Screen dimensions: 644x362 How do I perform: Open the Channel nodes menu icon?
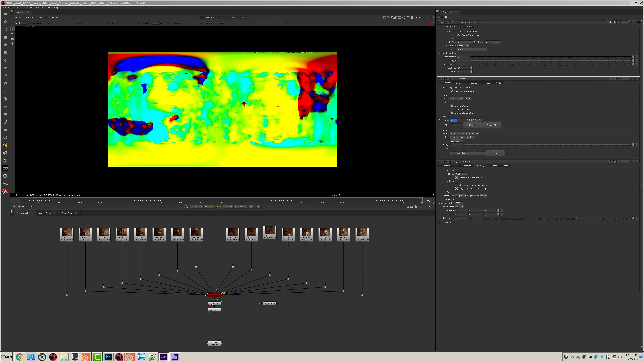(x=5, y=37)
